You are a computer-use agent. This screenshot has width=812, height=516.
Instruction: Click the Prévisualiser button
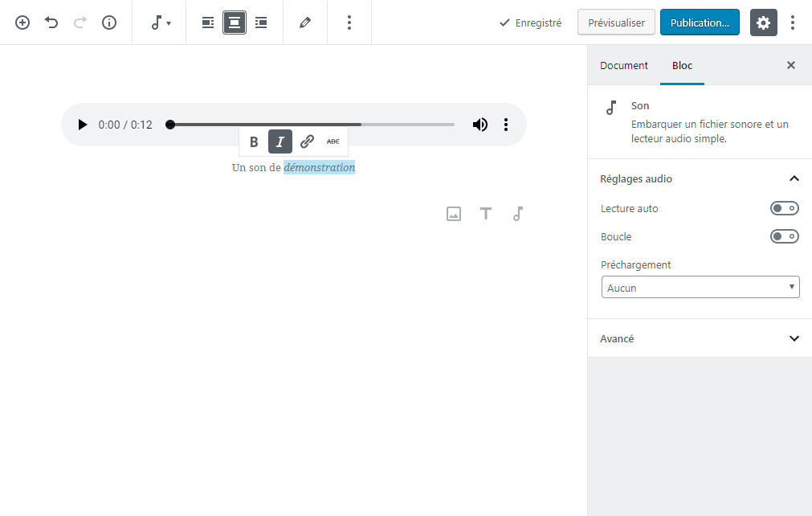(616, 23)
